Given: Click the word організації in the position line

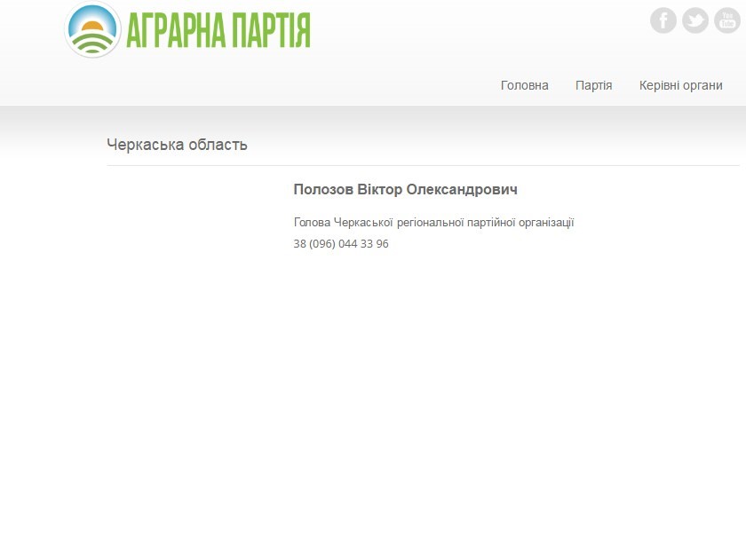Looking at the screenshot, I should [543, 222].
